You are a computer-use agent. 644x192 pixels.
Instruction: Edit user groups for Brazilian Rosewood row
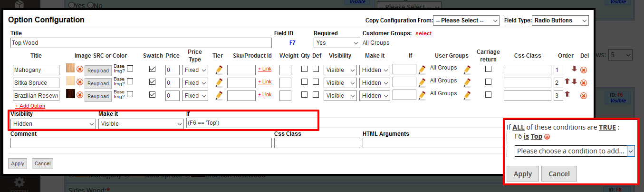(x=467, y=95)
